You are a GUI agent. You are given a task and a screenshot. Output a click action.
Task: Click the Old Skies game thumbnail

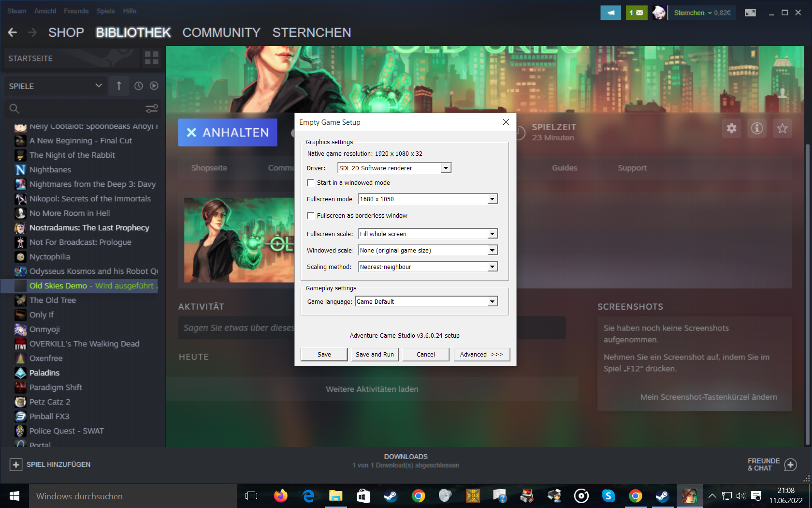tap(239, 240)
